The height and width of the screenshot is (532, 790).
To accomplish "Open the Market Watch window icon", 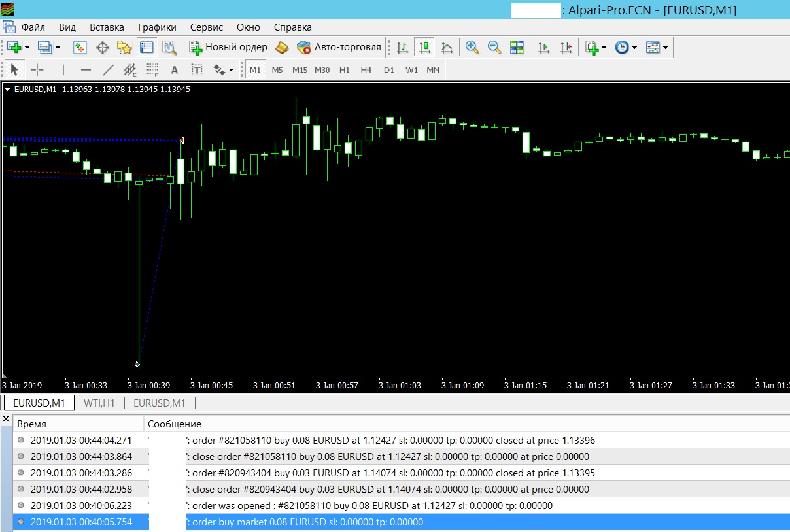I will [x=80, y=47].
